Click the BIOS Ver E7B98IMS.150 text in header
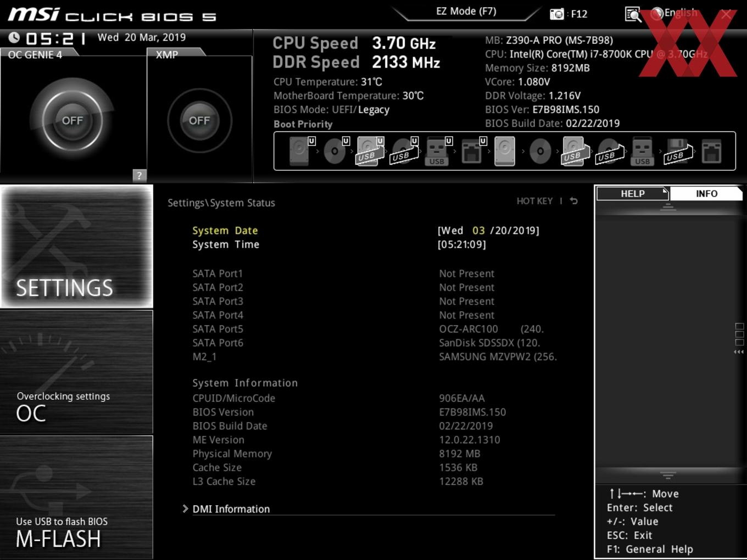Screen dimensions: 747x560 542,109
